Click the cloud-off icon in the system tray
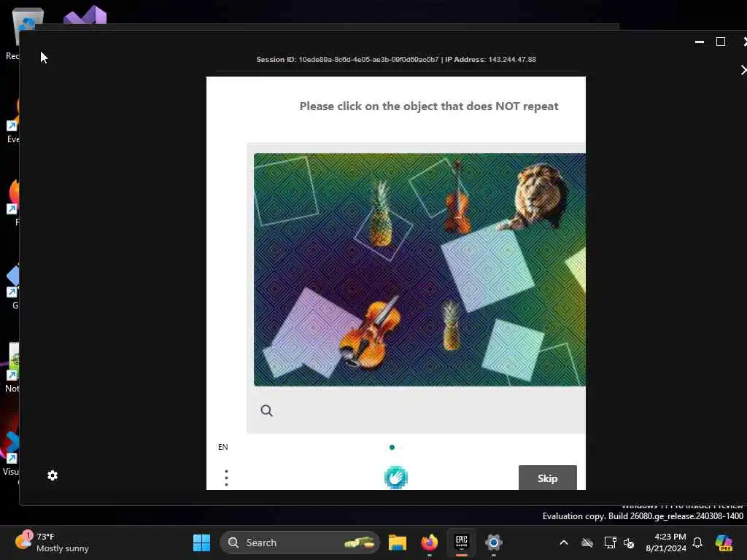The height and width of the screenshot is (560, 747). pyautogui.click(x=587, y=542)
